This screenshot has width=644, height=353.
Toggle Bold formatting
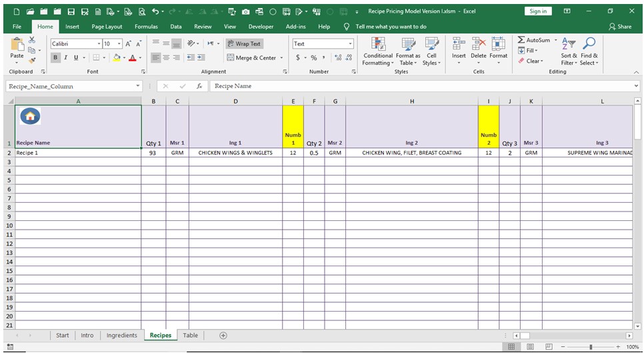click(x=55, y=57)
